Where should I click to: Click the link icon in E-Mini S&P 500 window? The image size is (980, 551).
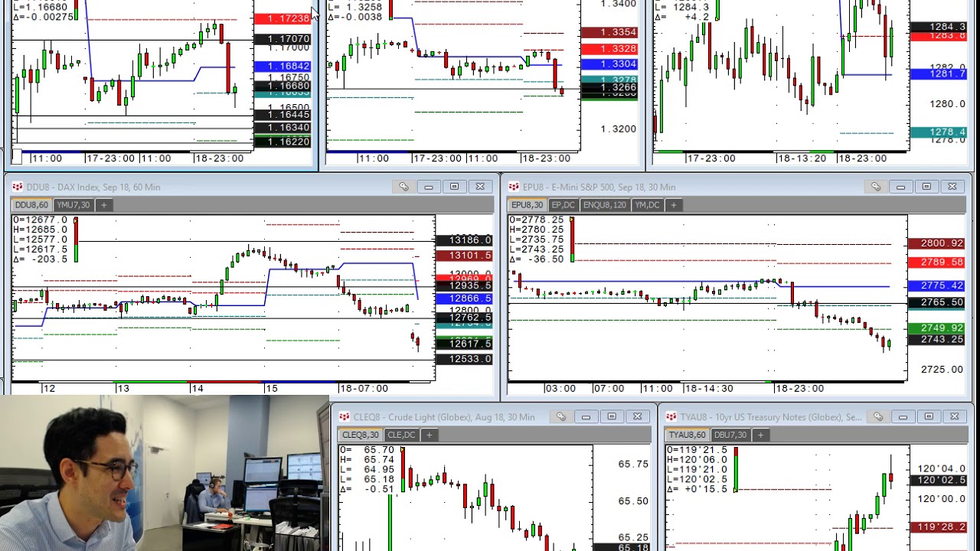point(876,187)
